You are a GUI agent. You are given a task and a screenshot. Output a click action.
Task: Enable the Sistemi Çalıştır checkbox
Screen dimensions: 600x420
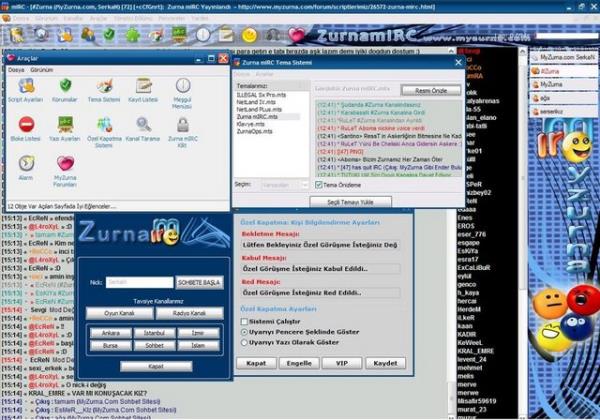[241, 322]
